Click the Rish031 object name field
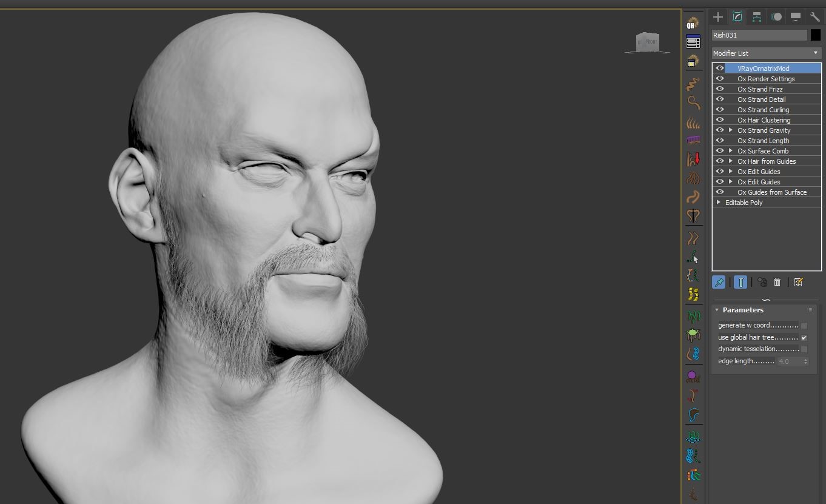Viewport: 826px width, 504px height. click(759, 35)
